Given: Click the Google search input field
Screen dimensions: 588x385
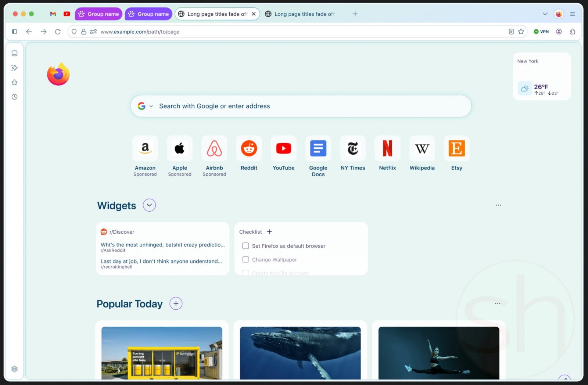Looking at the screenshot, I should [x=309, y=106].
